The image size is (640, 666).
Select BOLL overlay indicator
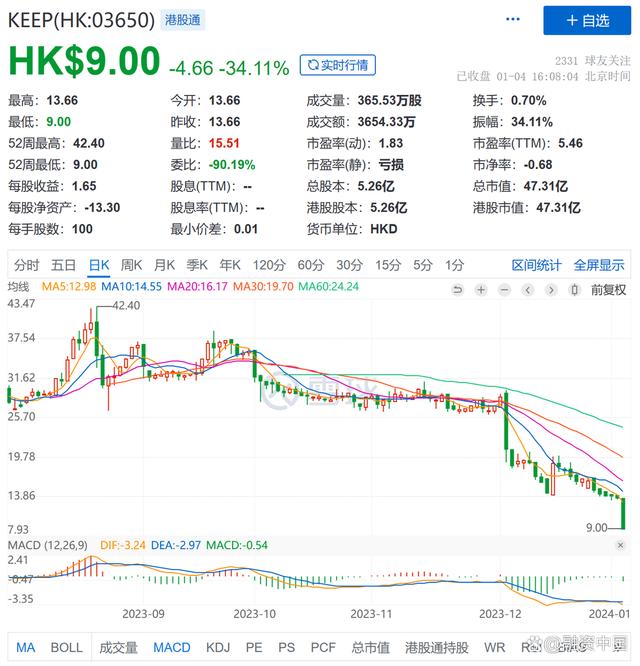tap(67, 647)
